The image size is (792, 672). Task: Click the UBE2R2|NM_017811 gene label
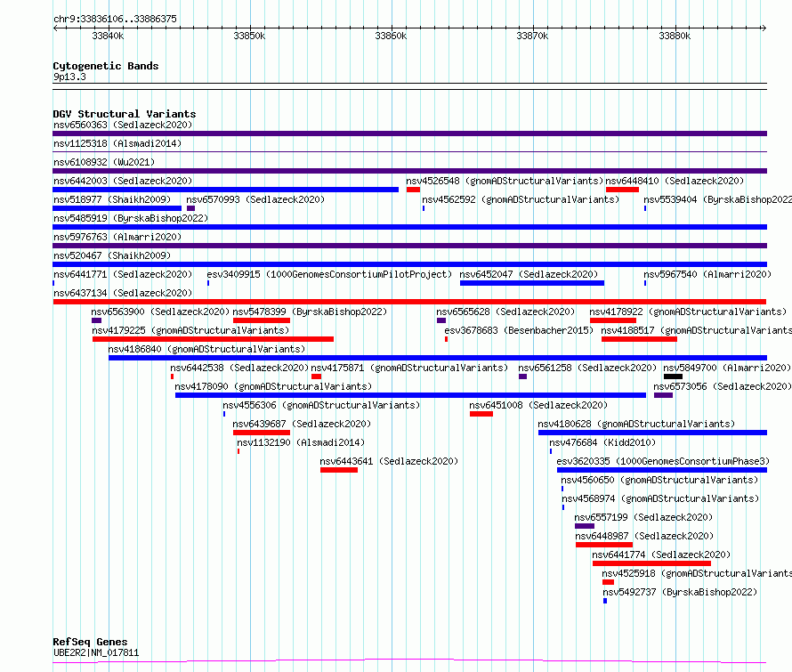[x=96, y=652]
